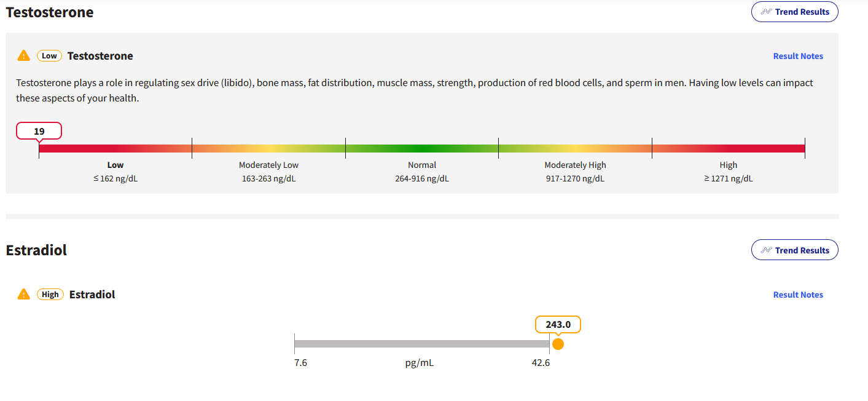Click the green Normal segment of the testosterone bar
Image resolution: width=868 pixels, height=401 pixels.
[x=422, y=148]
